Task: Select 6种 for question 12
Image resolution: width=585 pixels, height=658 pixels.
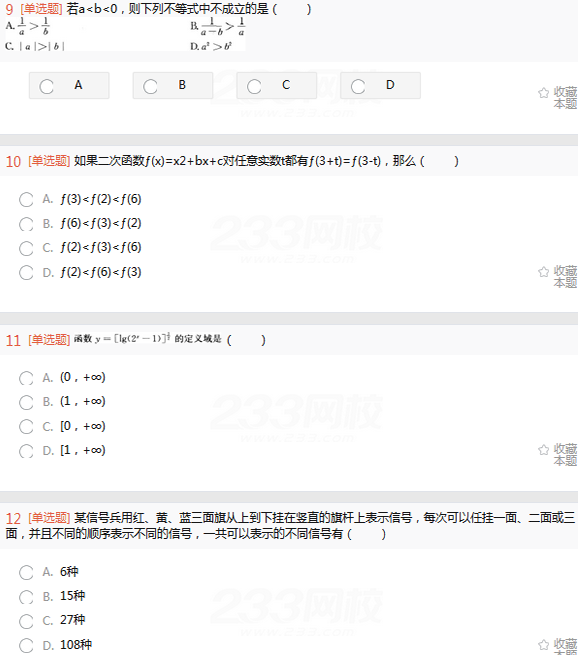Action: [26, 574]
